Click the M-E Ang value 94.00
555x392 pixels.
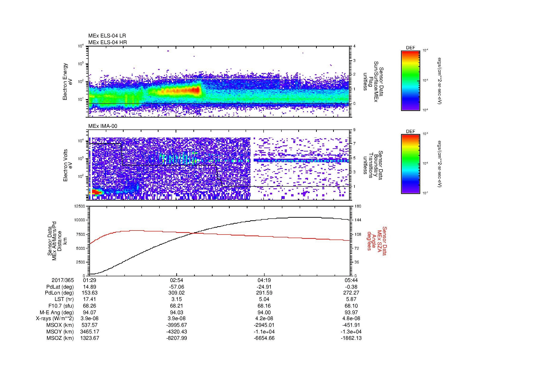tap(264, 312)
